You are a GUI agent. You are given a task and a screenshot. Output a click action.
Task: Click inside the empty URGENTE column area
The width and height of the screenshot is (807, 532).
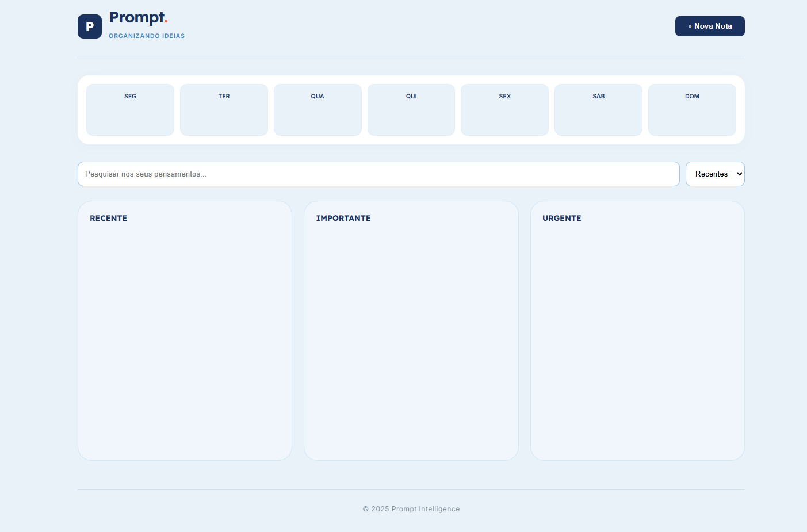pos(637,339)
